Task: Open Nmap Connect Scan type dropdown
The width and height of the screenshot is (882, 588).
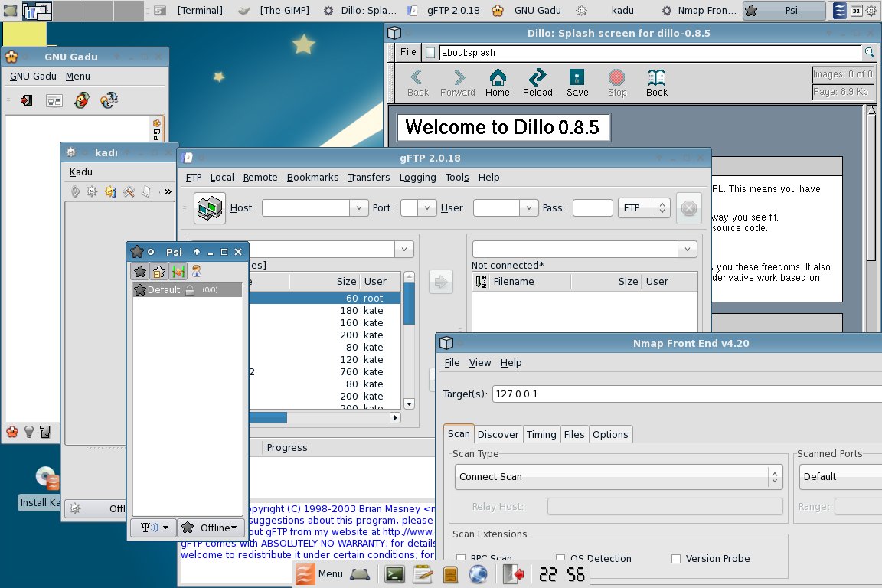Action: 619,477
